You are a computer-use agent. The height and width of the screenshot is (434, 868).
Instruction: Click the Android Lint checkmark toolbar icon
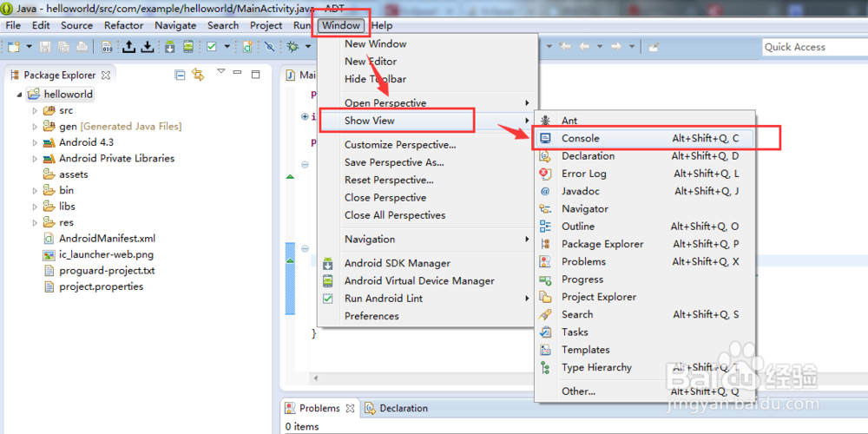tap(212, 47)
